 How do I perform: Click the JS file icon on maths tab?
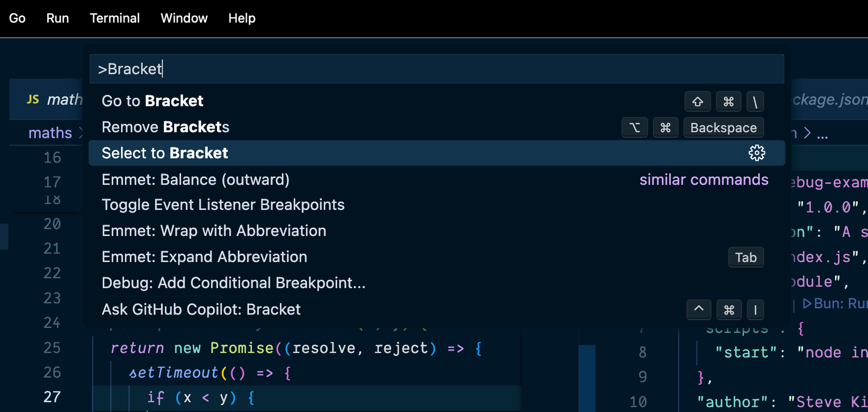click(33, 99)
